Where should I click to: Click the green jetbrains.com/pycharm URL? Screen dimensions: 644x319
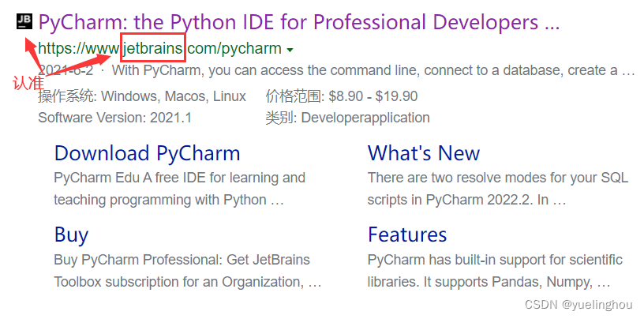[159, 48]
